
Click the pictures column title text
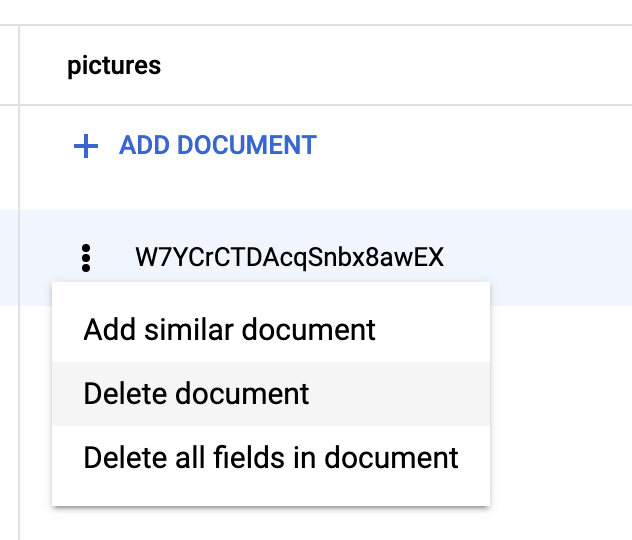point(114,66)
